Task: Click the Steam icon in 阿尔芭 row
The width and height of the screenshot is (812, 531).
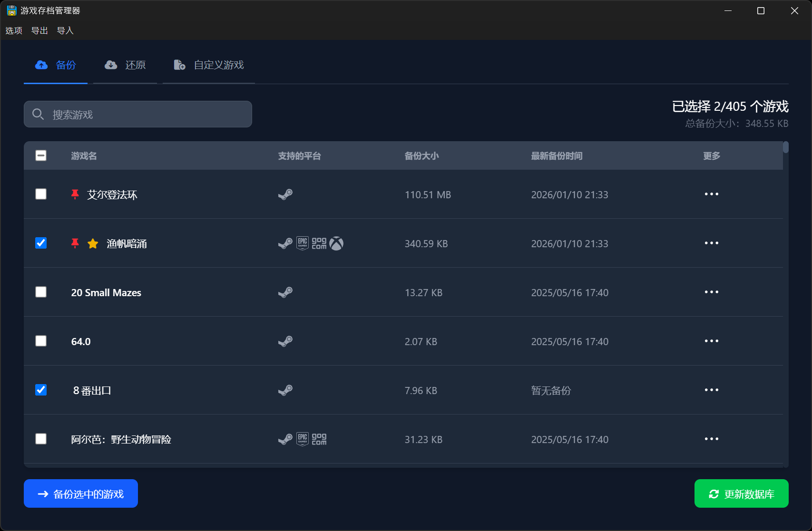Action: click(x=285, y=439)
